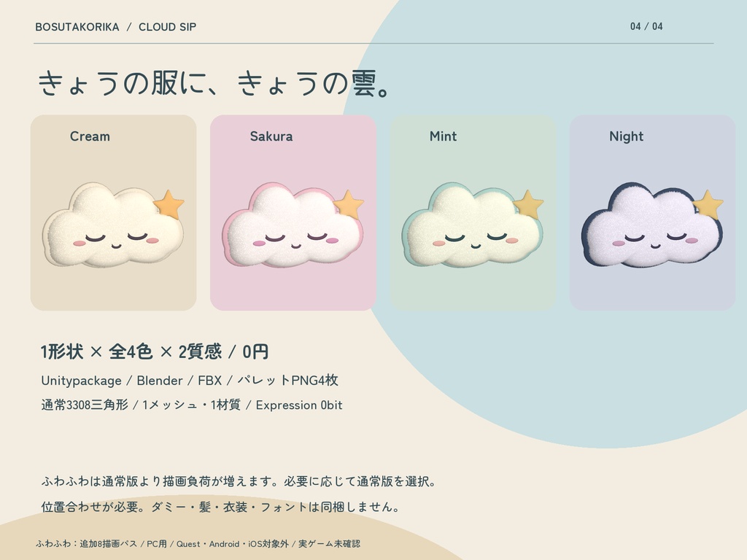Click the 'Sakura' label
Screen dimensions: 747x560
(x=271, y=136)
